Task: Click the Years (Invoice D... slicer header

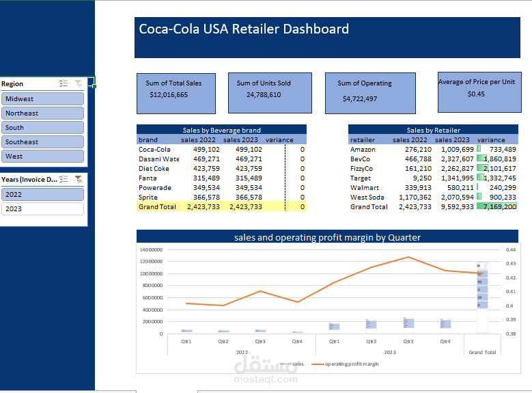Action: [29, 179]
